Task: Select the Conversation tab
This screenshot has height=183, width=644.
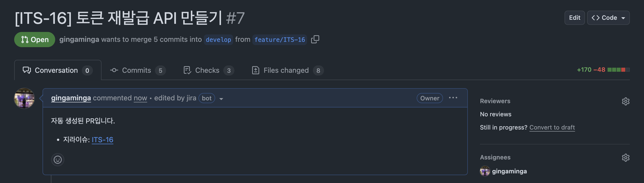Action: pos(58,70)
